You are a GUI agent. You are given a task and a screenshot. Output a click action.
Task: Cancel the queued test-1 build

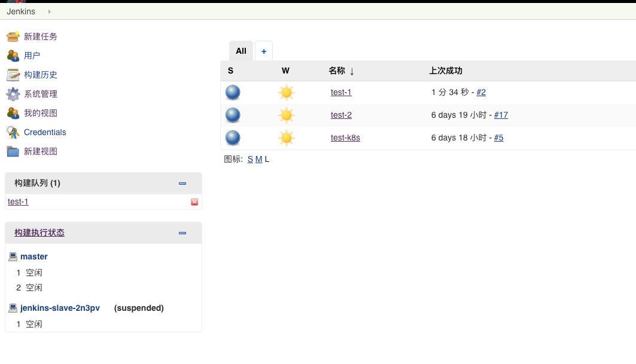pos(194,201)
